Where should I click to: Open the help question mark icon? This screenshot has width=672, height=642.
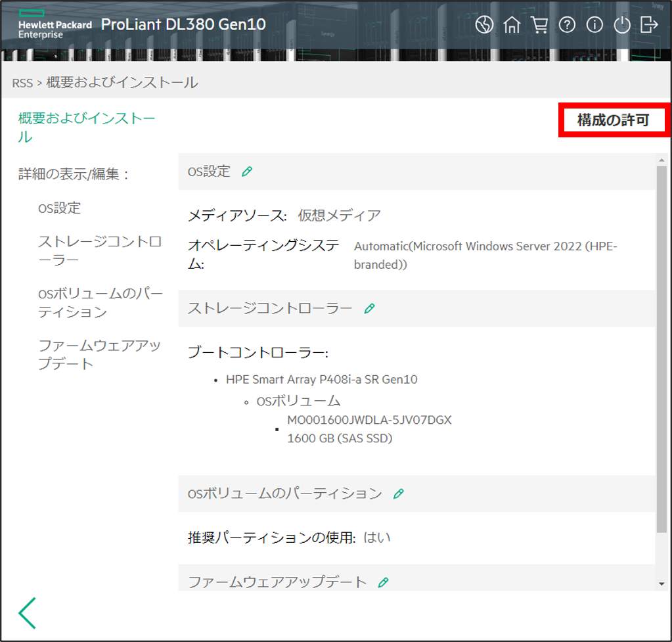[x=567, y=24]
